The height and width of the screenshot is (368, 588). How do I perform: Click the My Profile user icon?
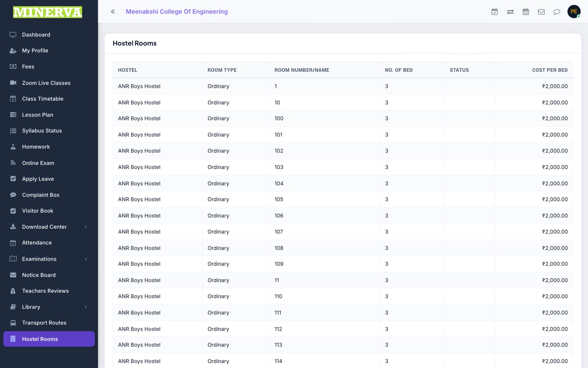[13, 50]
